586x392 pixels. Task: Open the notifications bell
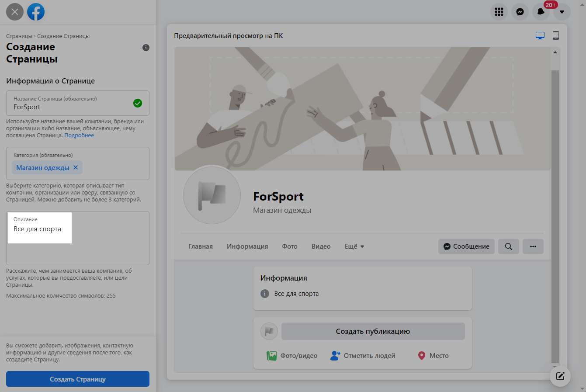point(541,12)
